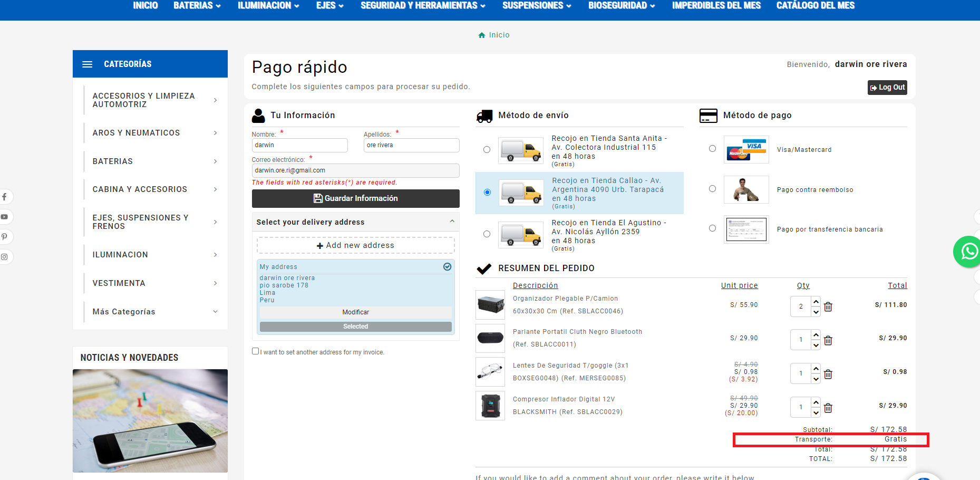This screenshot has height=480, width=980.
Task: Expand Aros y Neumaticos category
Action: pyautogui.click(x=215, y=133)
